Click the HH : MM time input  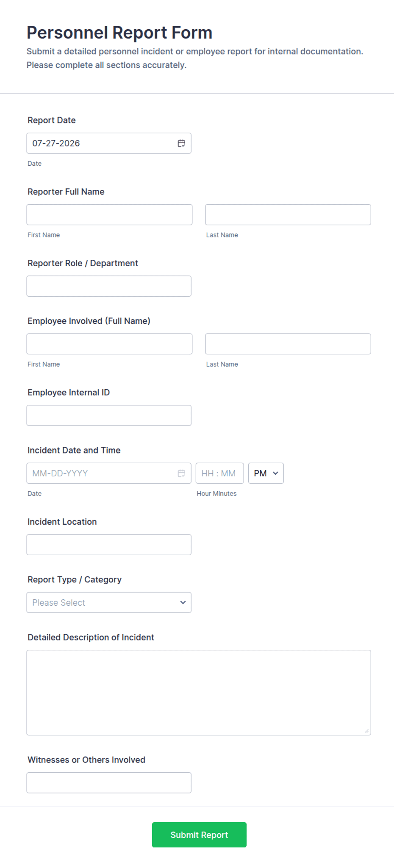click(x=219, y=473)
